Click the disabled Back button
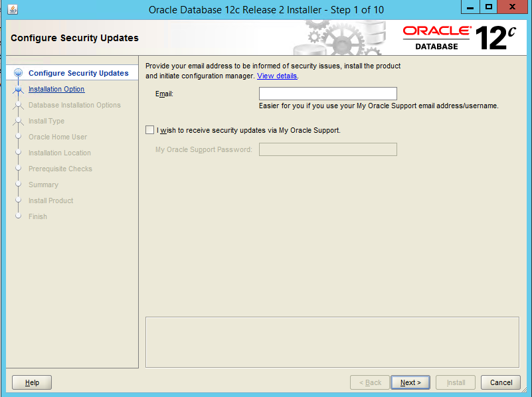The height and width of the screenshot is (397, 532). 370,382
